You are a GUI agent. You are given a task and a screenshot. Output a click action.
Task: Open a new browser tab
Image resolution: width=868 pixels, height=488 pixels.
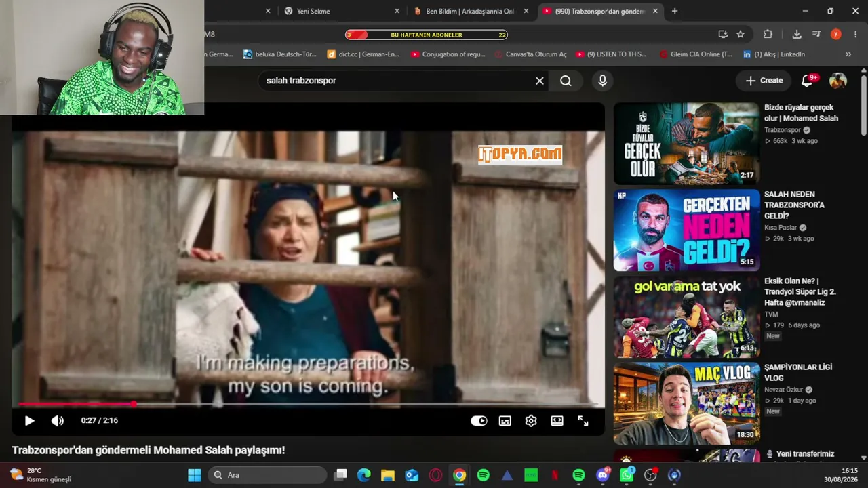coord(674,11)
